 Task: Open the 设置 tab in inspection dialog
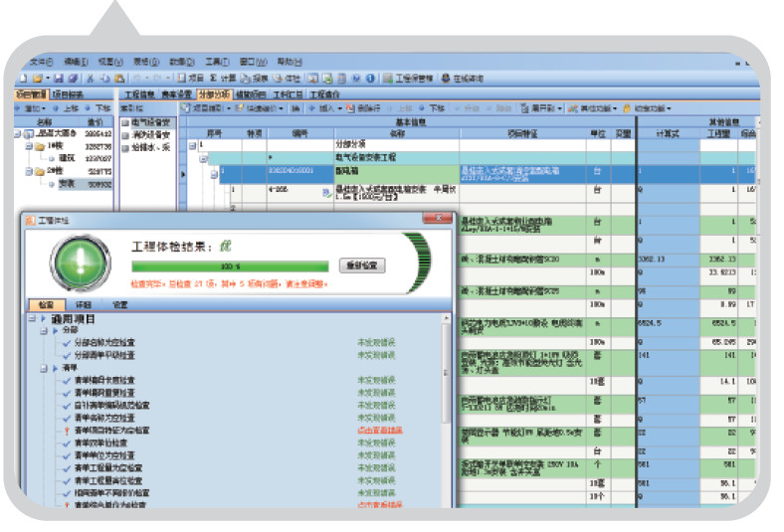pyautogui.click(x=119, y=305)
